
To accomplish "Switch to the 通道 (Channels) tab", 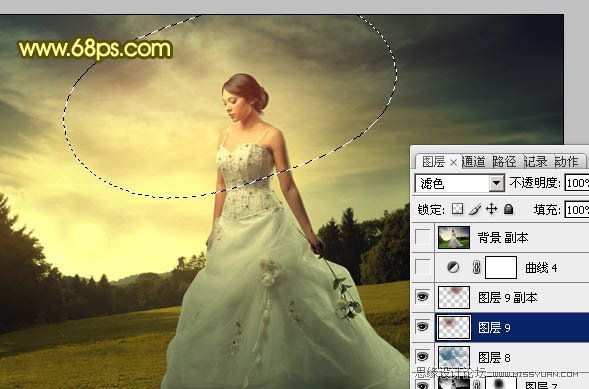I will pos(474,162).
